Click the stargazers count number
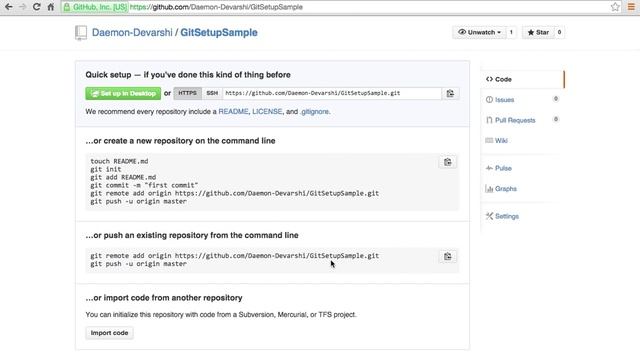Image resolution: width=640 pixels, height=360 pixels. (559, 32)
